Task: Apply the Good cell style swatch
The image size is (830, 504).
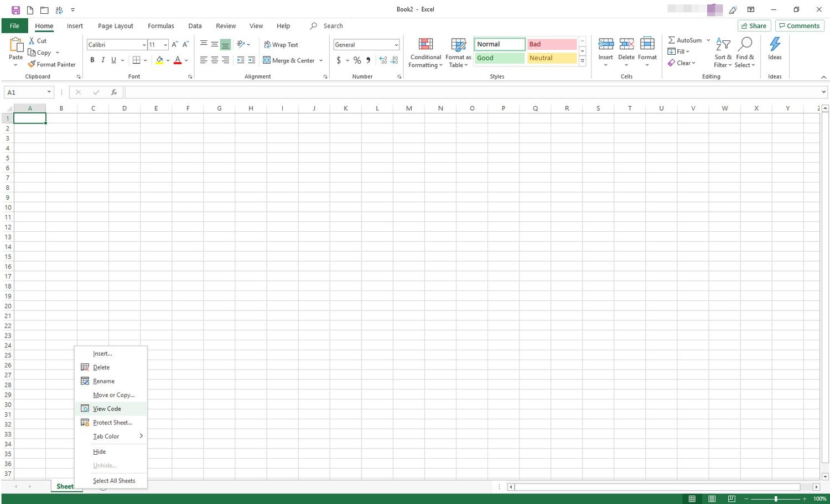Action: 499,58
